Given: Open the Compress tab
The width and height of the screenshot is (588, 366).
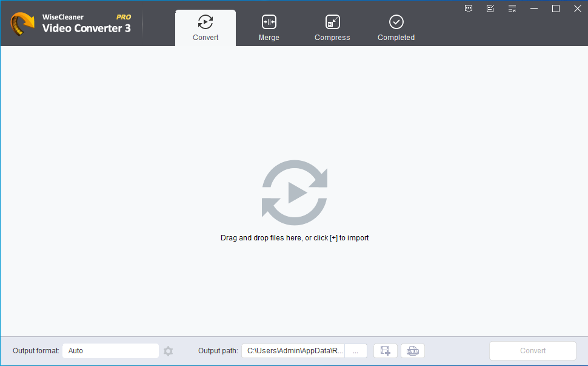Looking at the screenshot, I should point(332,28).
